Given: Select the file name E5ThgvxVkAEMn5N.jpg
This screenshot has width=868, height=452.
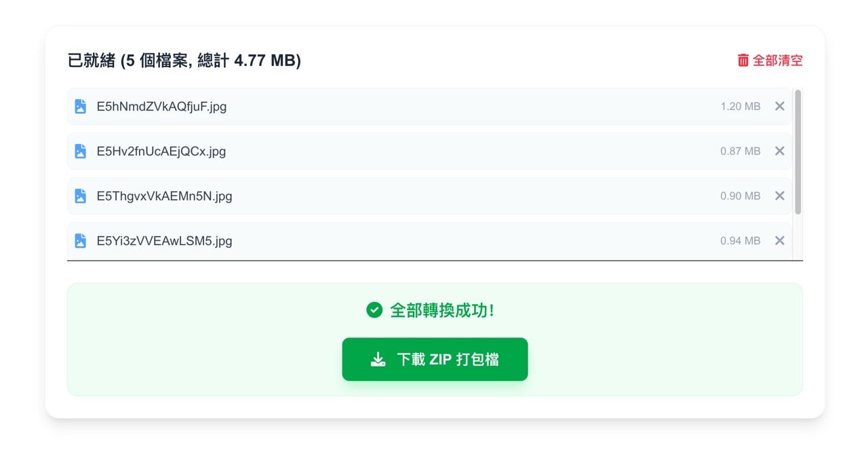Looking at the screenshot, I should pyautogui.click(x=164, y=196).
